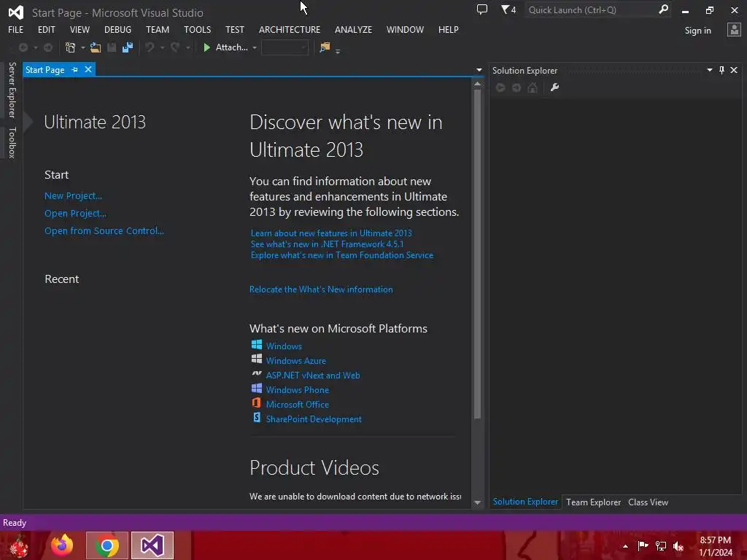The width and height of the screenshot is (747, 560).
Task: Click the Navigate Forward toolbar icon
Action: tap(48, 47)
